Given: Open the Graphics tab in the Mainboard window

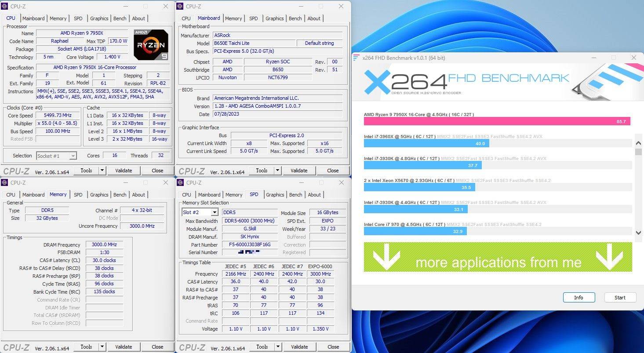Looking at the screenshot, I should tap(274, 18).
